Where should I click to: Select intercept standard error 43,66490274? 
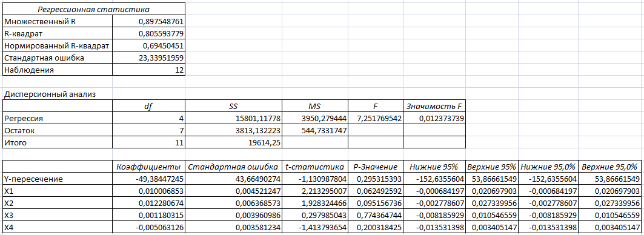[233, 179]
